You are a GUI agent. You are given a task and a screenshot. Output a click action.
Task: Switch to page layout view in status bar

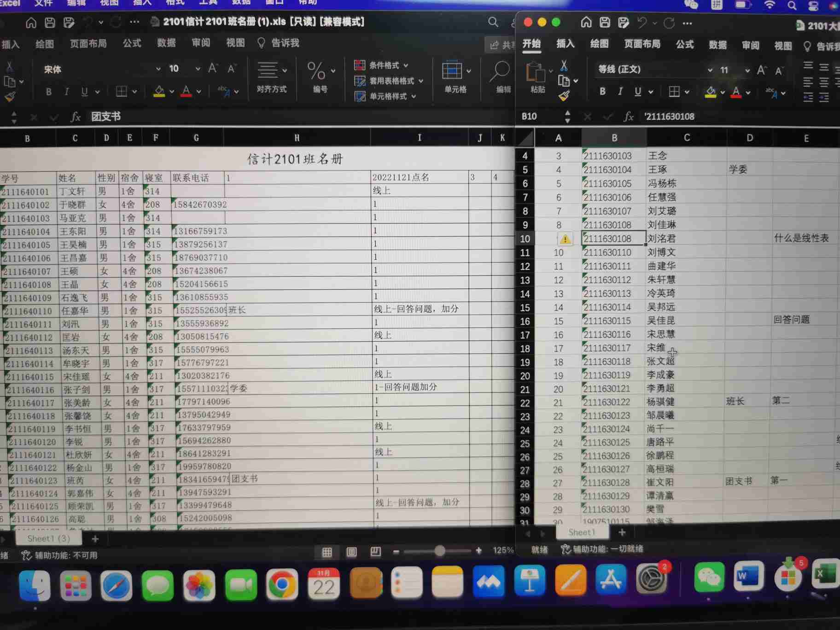(x=351, y=552)
